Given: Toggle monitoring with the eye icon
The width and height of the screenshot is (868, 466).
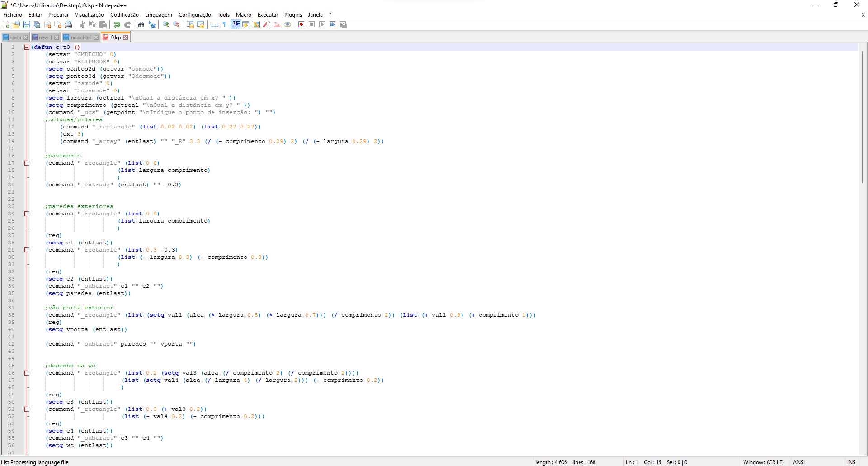Looking at the screenshot, I should tap(288, 25).
